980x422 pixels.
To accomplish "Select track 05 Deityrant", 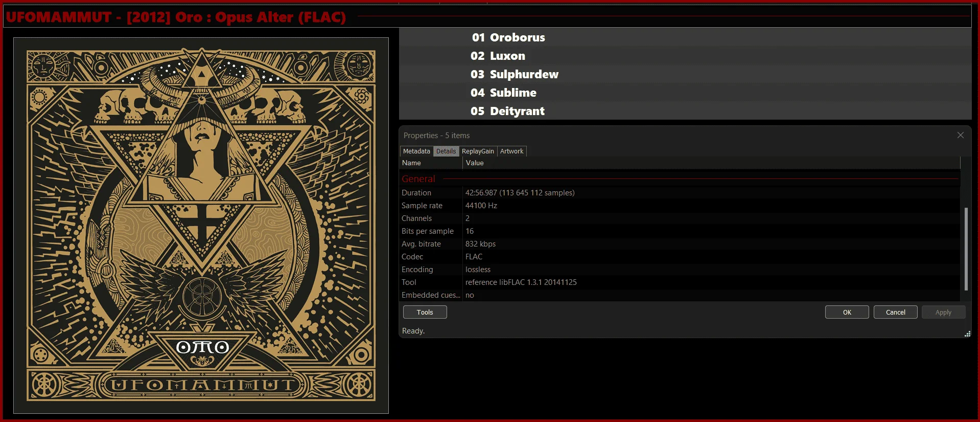I will pyautogui.click(x=685, y=111).
